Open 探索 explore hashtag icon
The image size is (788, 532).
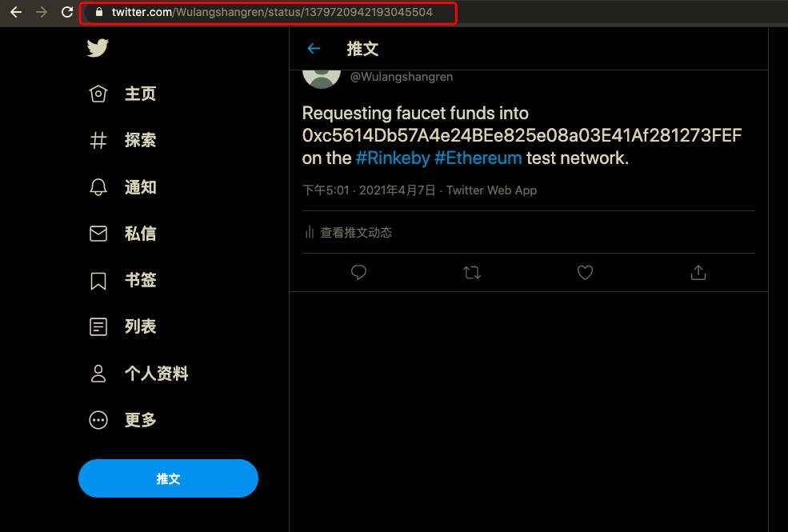coord(98,140)
